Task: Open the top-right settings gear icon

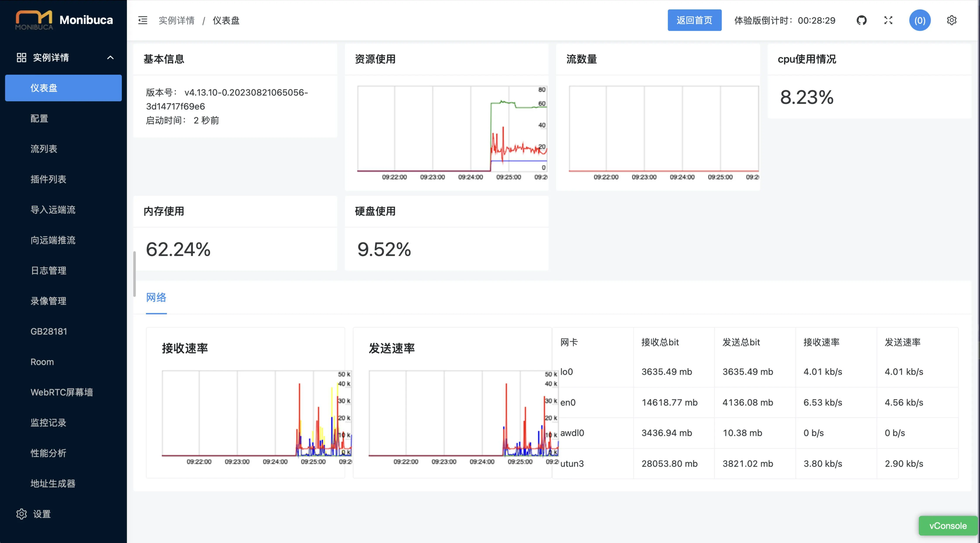Action: 951,20
